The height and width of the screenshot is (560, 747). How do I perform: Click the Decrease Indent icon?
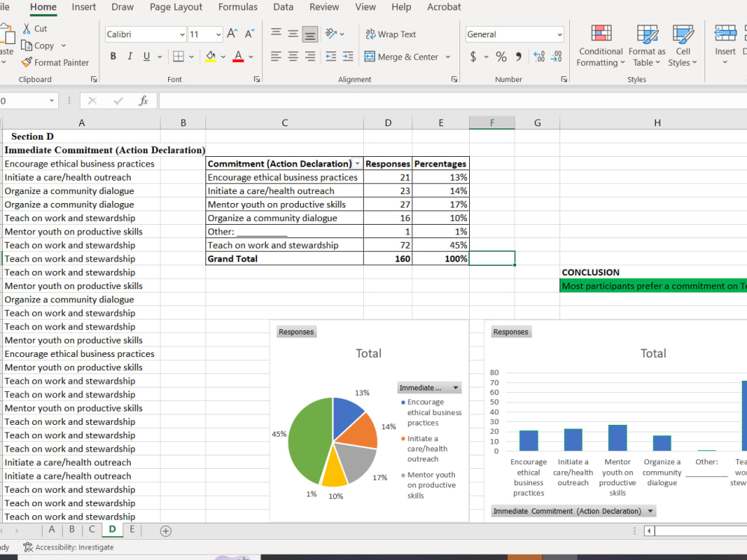tap(331, 57)
